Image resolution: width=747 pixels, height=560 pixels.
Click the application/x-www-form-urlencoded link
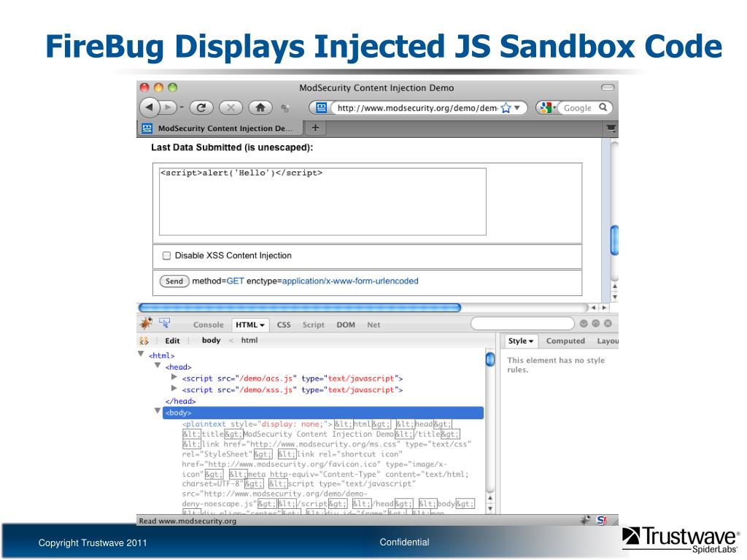[x=350, y=281]
